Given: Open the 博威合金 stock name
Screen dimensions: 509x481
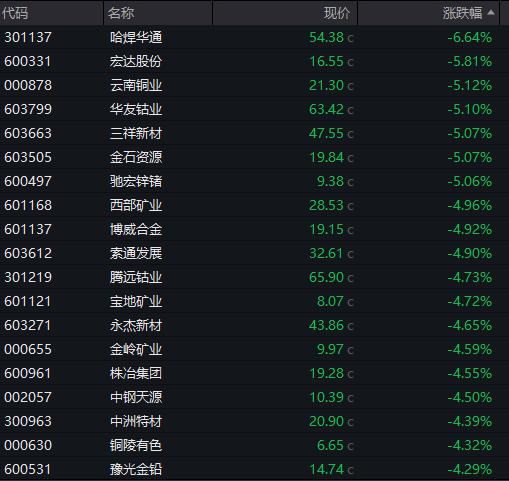Looking at the screenshot, I should [x=136, y=229].
